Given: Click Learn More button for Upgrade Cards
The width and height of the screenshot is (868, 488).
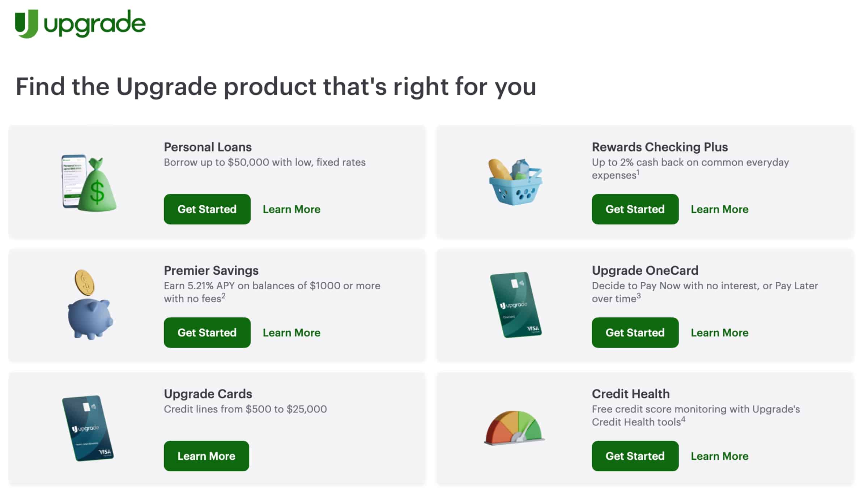Looking at the screenshot, I should (207, 456).
